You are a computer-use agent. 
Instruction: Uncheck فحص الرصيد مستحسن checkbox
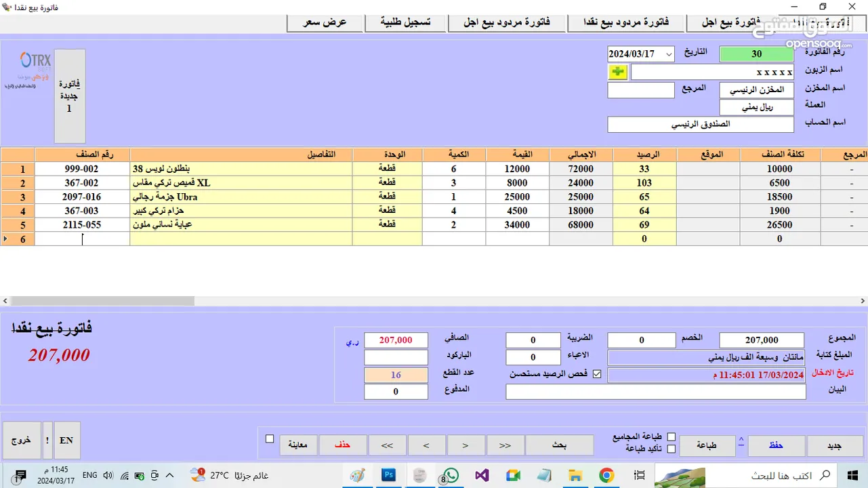(597, 373)
